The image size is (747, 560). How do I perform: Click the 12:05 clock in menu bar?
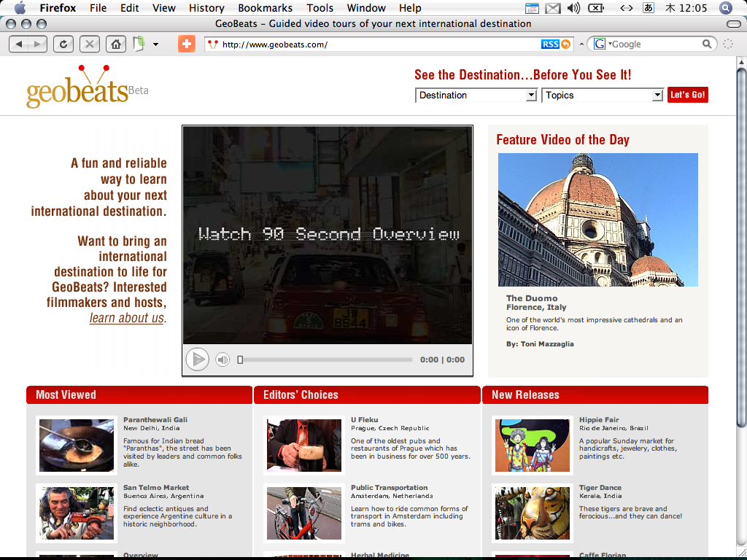tap(693, 8)
